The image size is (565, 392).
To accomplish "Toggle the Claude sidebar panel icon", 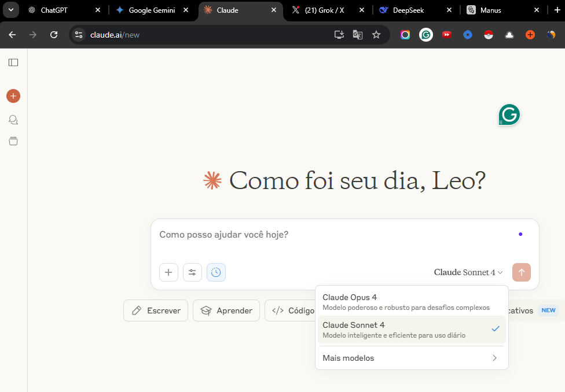I will [13, 62].
